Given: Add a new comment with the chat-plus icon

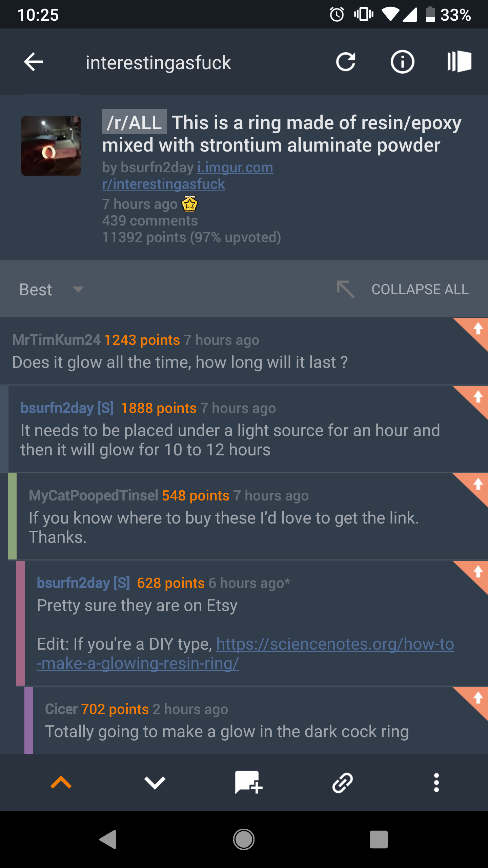Looking at the screenshot, I should [x=248, y=783].
